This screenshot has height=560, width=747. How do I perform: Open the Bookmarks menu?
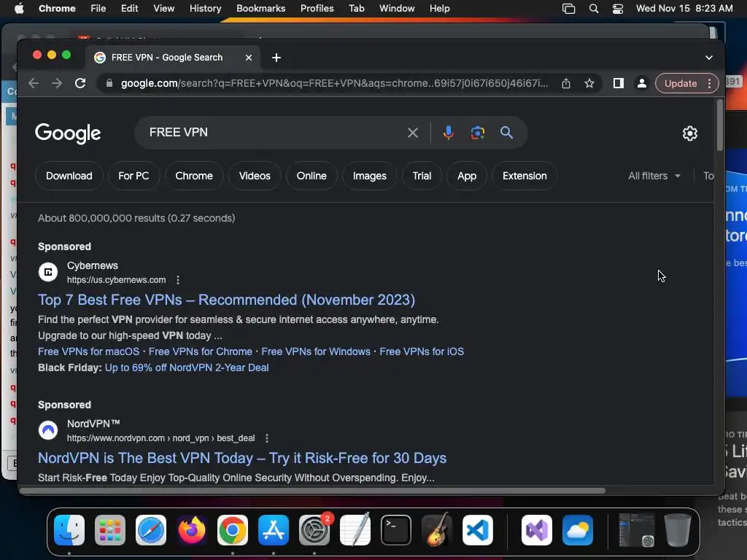pos(260,9)
